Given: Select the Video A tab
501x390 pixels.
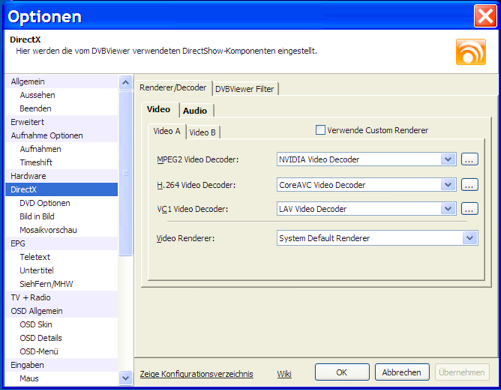Looking at the screenshot, I should [167, 131].
